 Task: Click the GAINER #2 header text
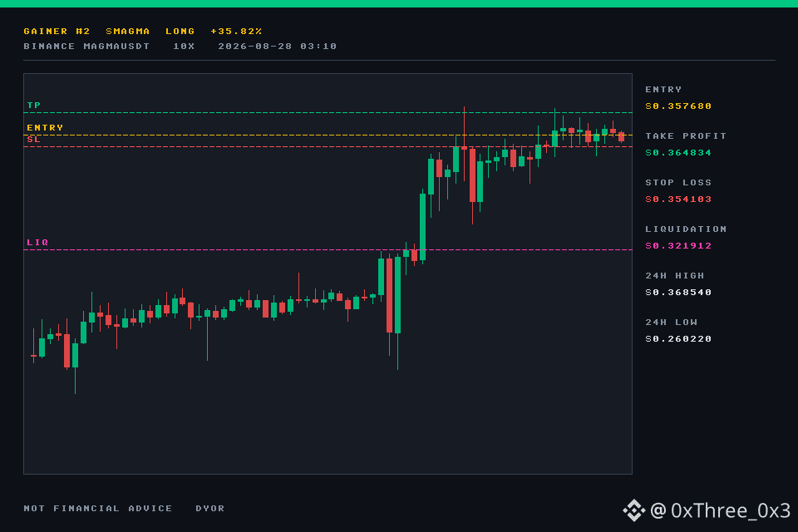pyautogui.click(x=57, y=32)
